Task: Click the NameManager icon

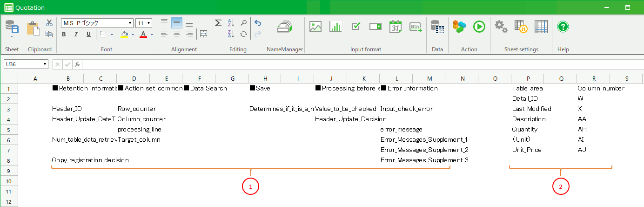Action: click(284, 27)
